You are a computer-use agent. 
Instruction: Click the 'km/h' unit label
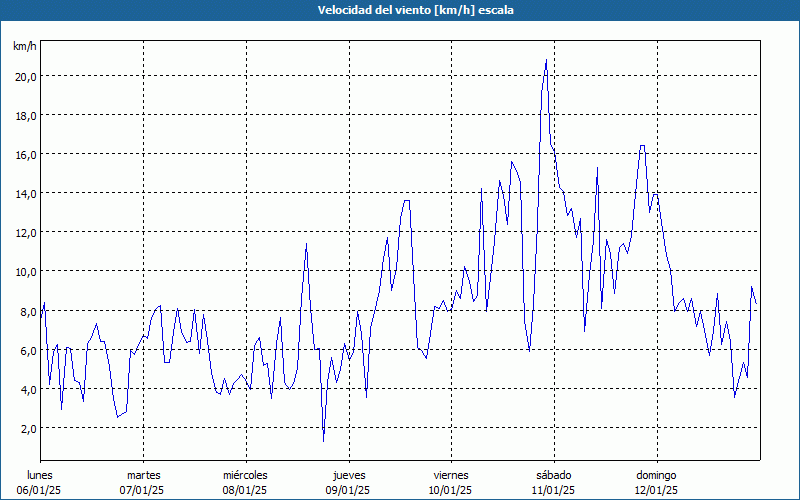25,46
